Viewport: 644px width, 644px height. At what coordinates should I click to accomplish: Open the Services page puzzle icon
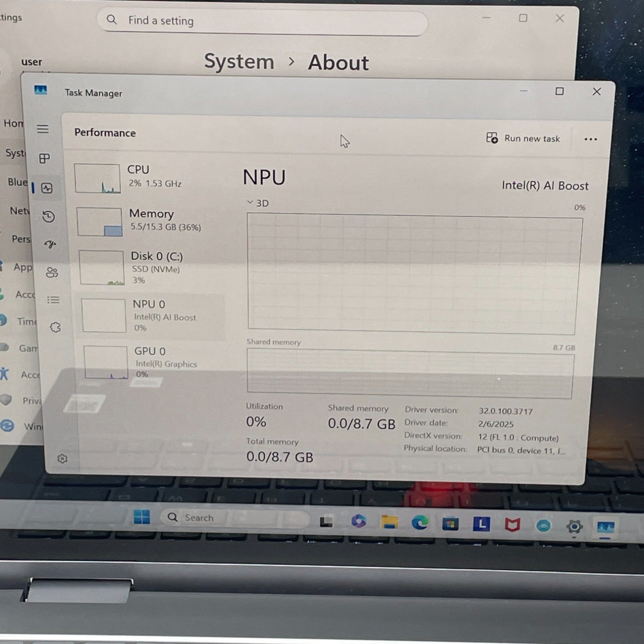point(55,328)
